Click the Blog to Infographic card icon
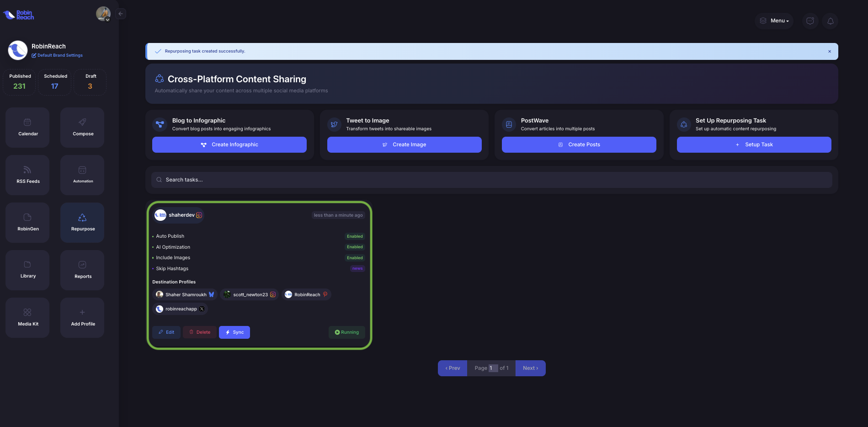The height and width of the screenshot is (427, 868). pyautogui.click(x=160, y=124)
